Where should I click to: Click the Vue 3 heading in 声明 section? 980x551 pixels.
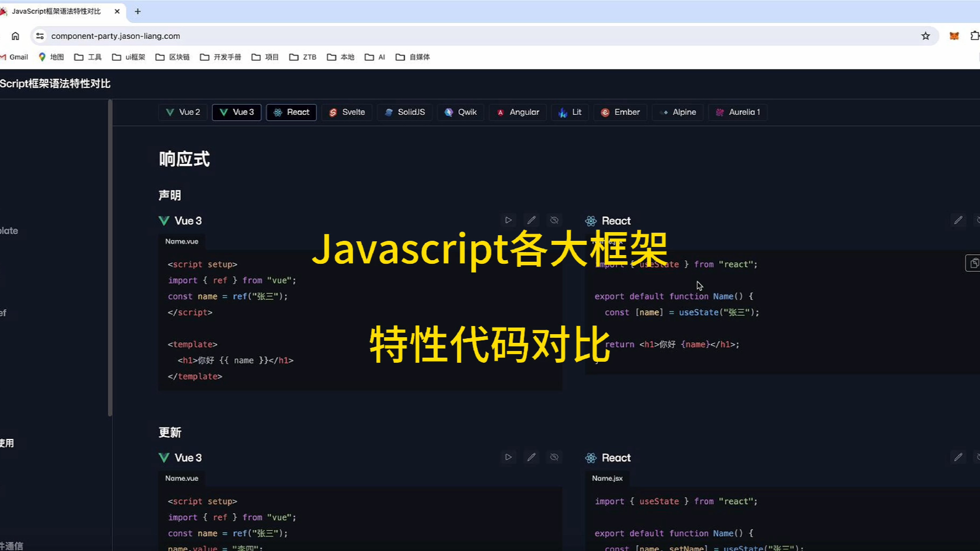pyautogui.click(x=188, y=221)
